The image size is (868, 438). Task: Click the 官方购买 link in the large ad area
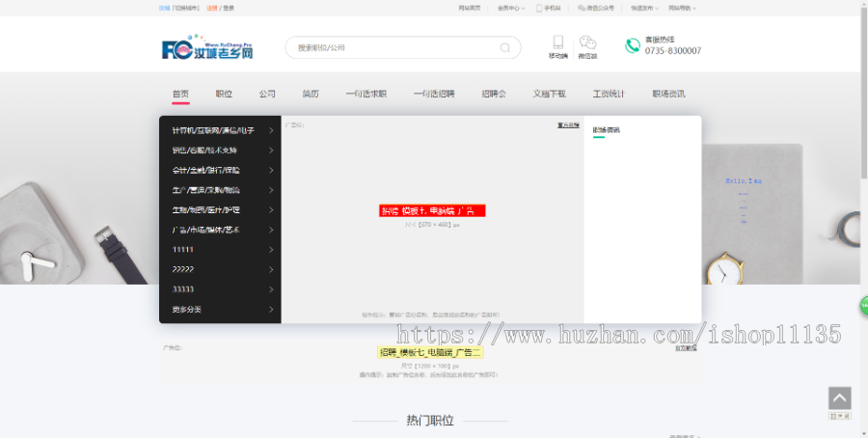click(x=568, y=125)
